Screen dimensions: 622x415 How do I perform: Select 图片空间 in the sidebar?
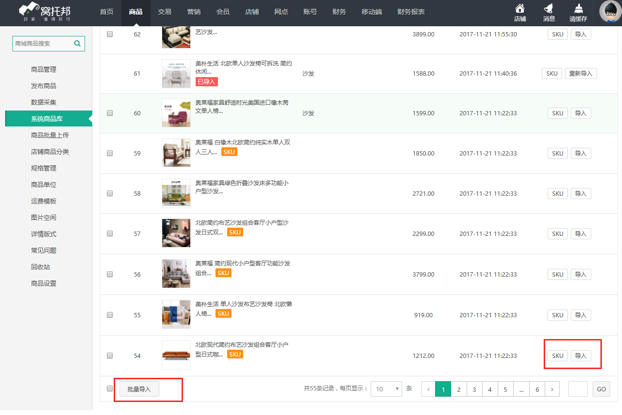click(x=44, y=217)
